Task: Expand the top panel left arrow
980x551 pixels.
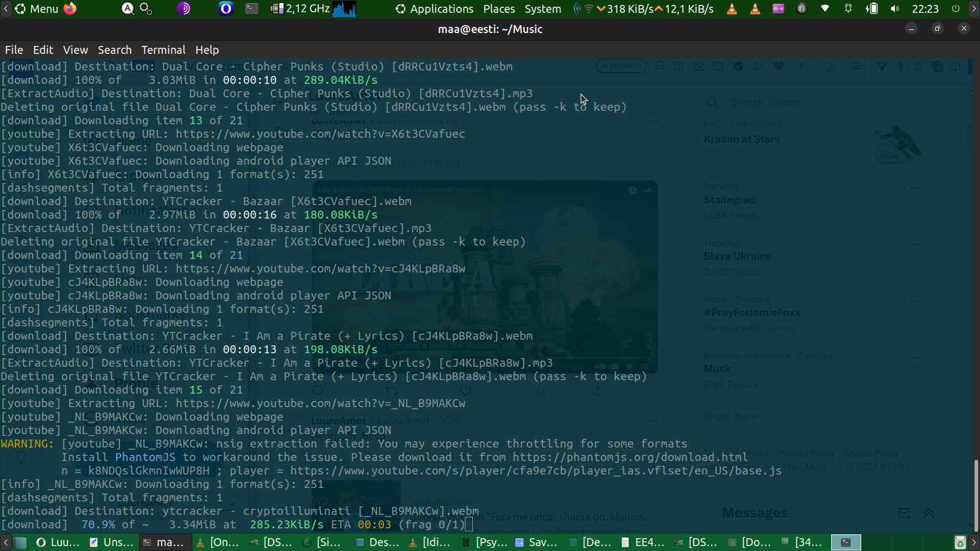Action: (6, 9)
